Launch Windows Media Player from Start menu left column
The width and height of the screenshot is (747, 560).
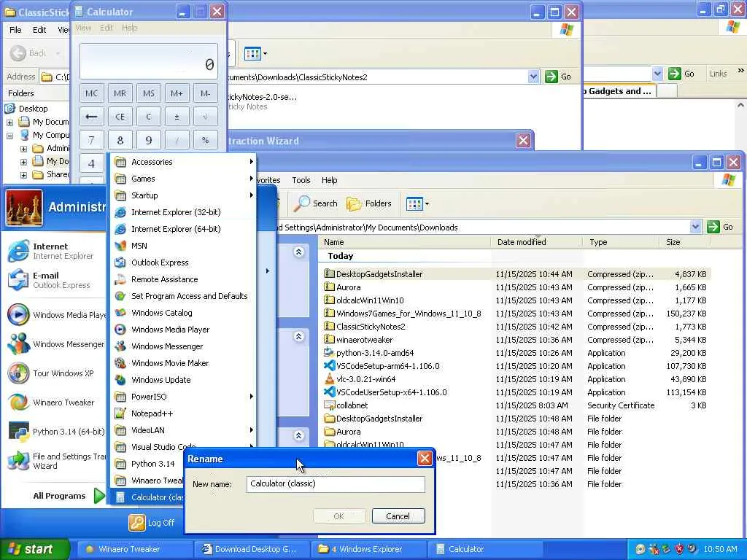(x=56, y=315)
